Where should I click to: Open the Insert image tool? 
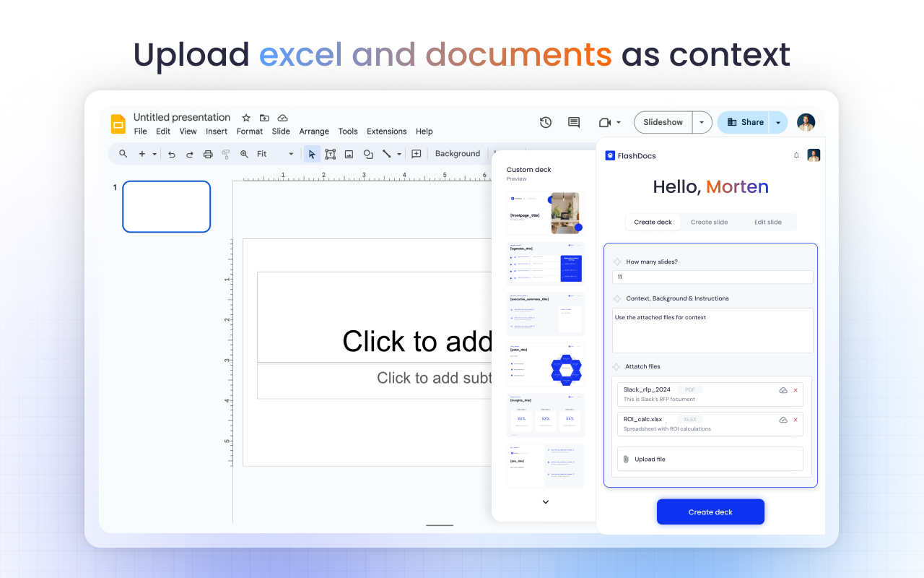pos(349,153)
